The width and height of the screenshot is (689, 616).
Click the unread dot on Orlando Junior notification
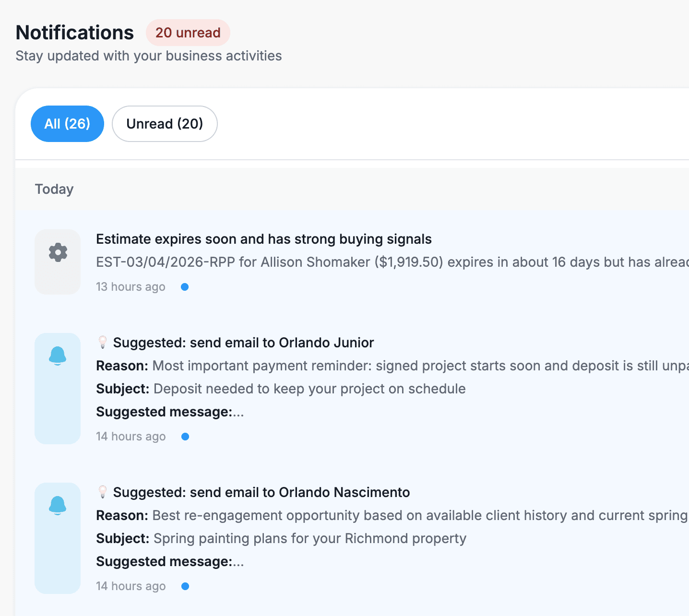185,437
